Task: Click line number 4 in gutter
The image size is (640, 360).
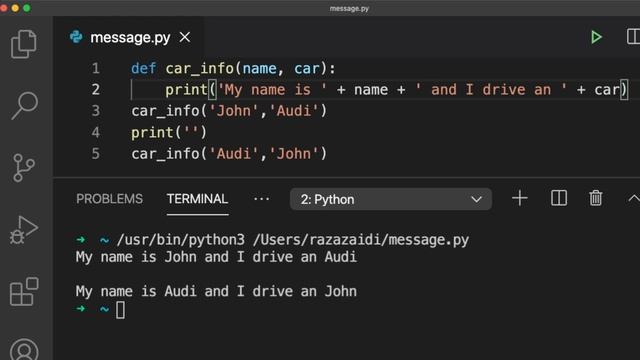Action: [96, 132]
